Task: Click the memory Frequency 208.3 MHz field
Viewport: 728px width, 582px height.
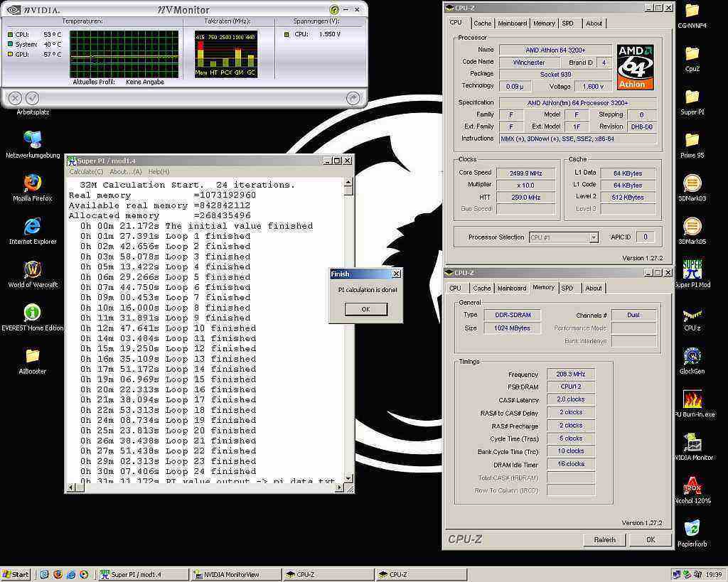Action: pos(571,374)
